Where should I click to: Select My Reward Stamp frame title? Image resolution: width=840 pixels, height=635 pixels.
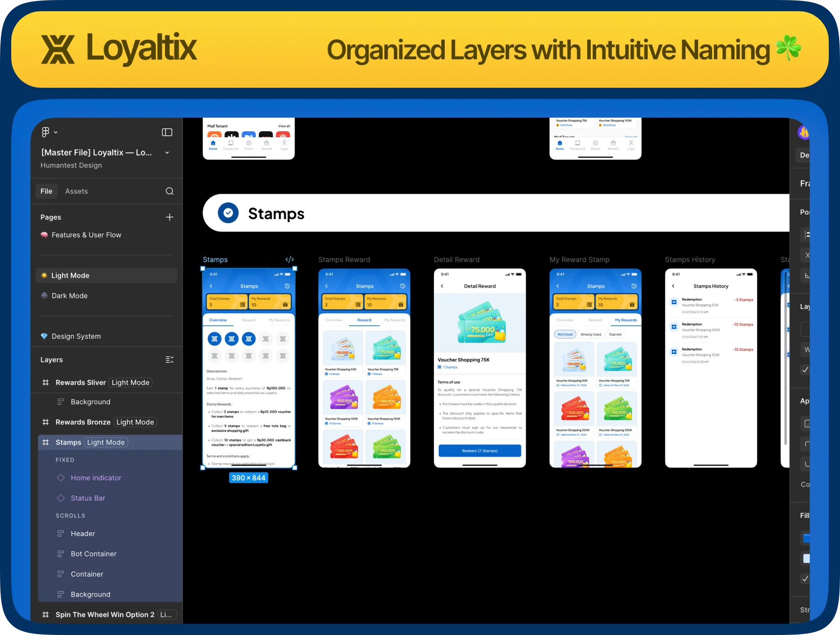[579, 260]
